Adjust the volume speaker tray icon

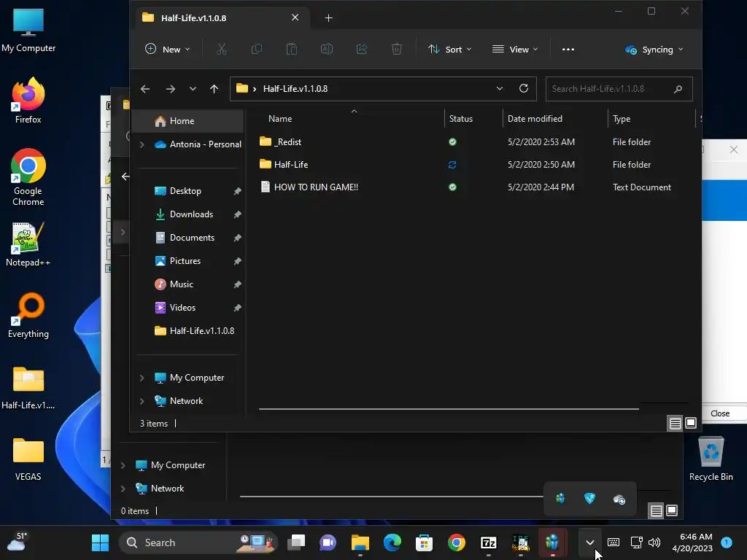pyautogui.click(x=654, y=542)
